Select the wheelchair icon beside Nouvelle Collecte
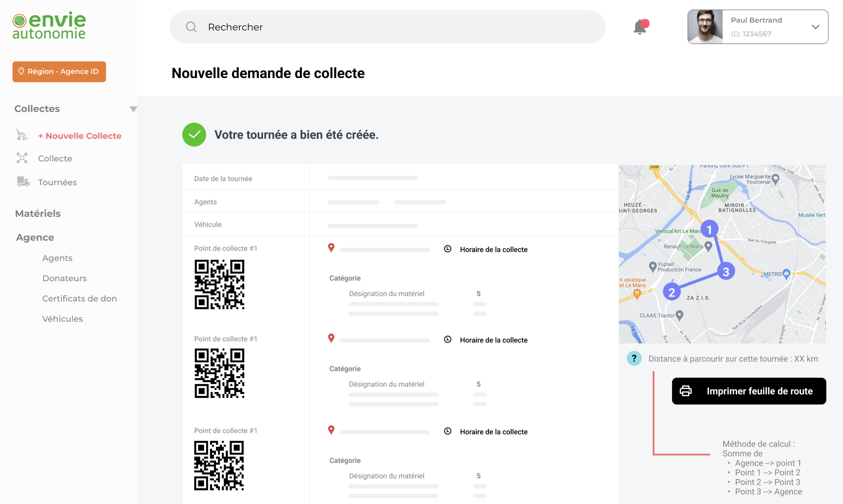The image size is (843, 504). point(21,135)
